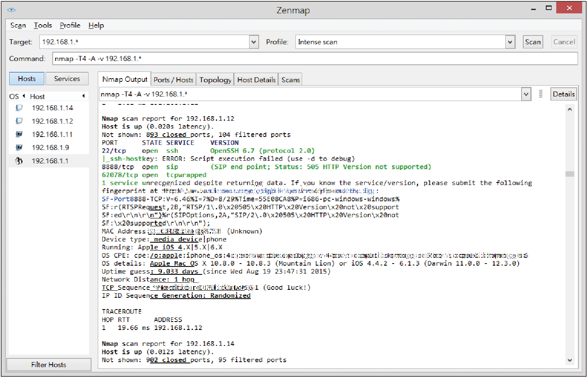The image size is (588, 378).
Task: Click the 'TRACEROUTE' heading in output
Action: point(122,312)
